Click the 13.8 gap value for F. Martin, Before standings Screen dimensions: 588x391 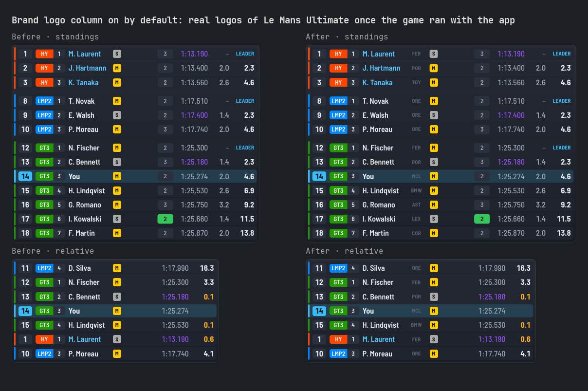coord(247,233)
